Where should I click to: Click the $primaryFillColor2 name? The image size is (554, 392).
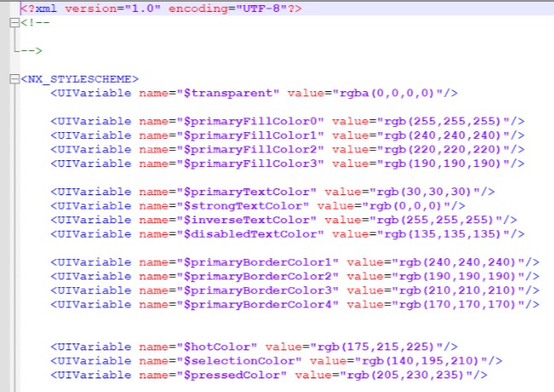pyautogui.click(x=254, y=150)
